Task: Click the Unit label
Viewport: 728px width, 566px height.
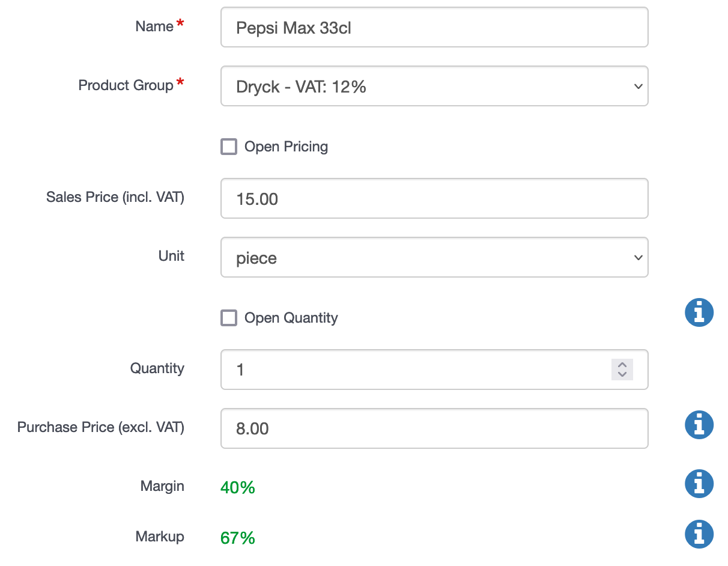Action: coord(171,256)
